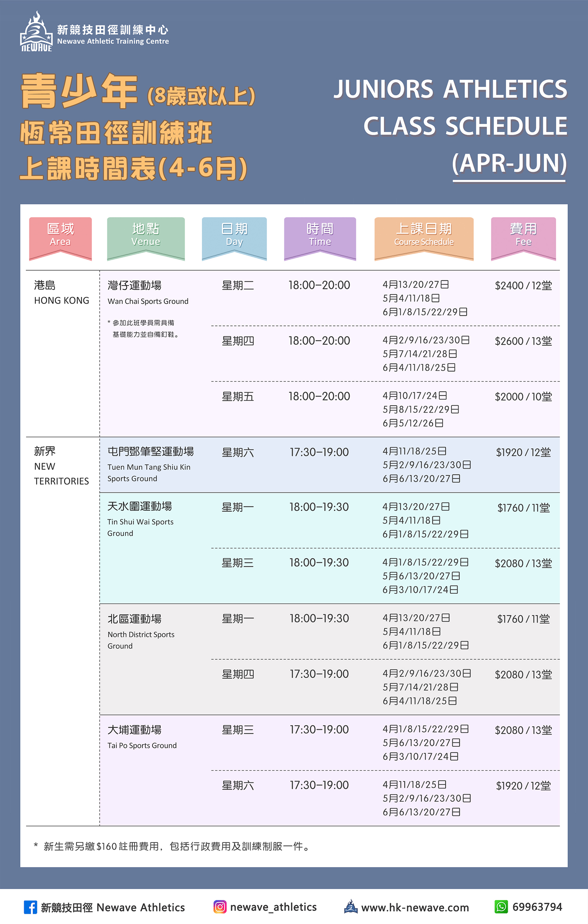Click the WhatsApp icon in footer

click(501, 907)
